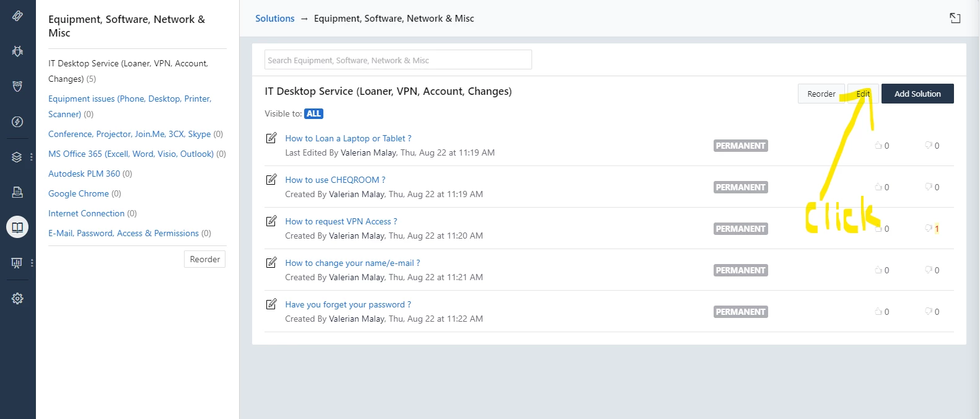This screenshot has width=980, height=419.
Task: Expand the Reports sidebar submenu dots
Action: (32, 263)
